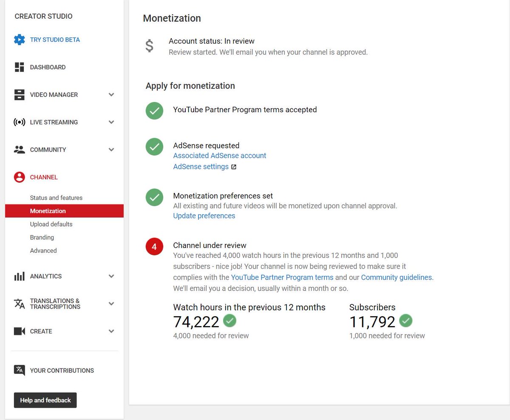Expand the Live Streaming section
This screenshot has width=510, height=420.
[x=111, y=122]
